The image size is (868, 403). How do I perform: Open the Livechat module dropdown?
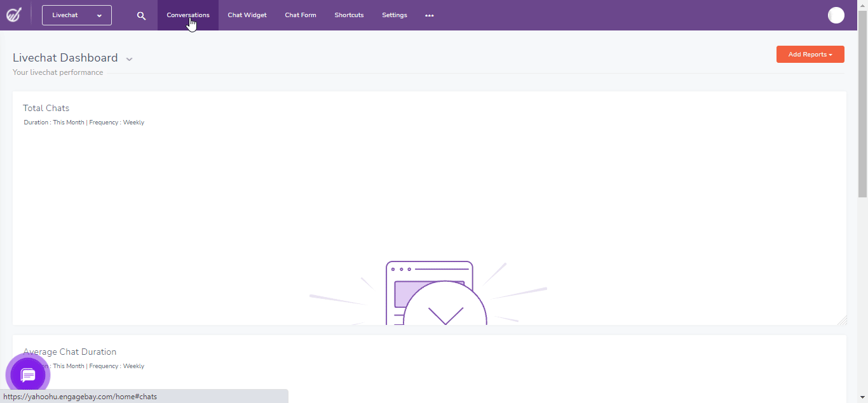77,15
